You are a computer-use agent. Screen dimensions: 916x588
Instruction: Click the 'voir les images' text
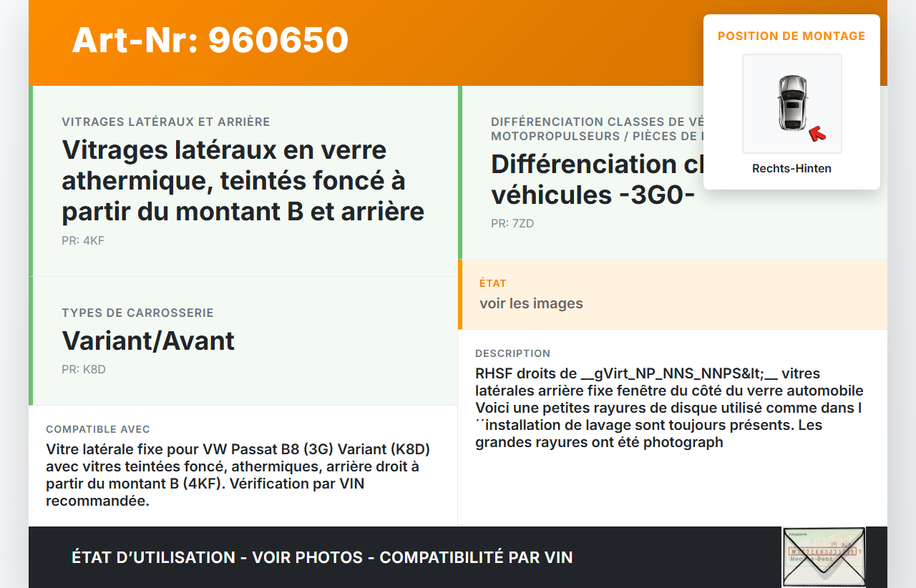pyautogui.click(x=531, y=303)
